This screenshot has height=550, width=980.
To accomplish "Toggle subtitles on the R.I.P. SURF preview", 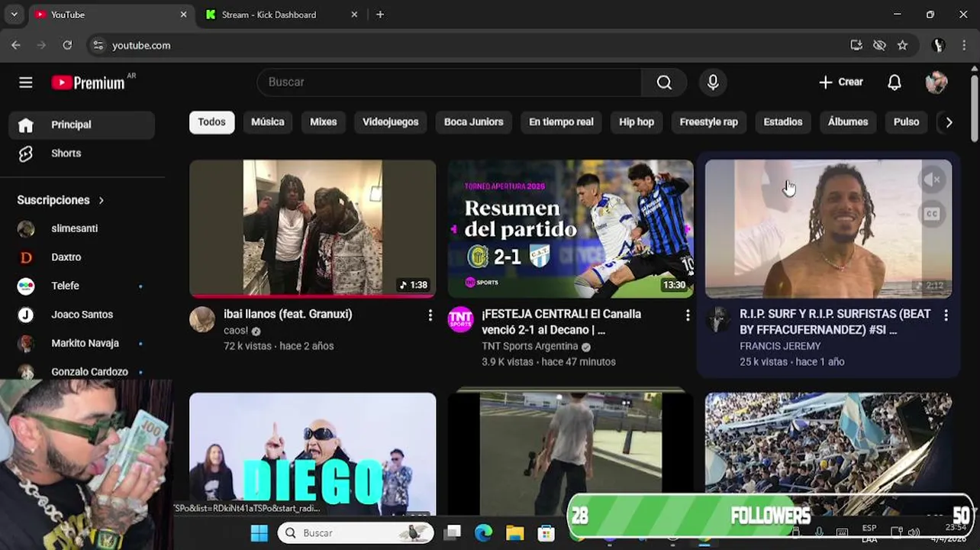I will 932,214.
